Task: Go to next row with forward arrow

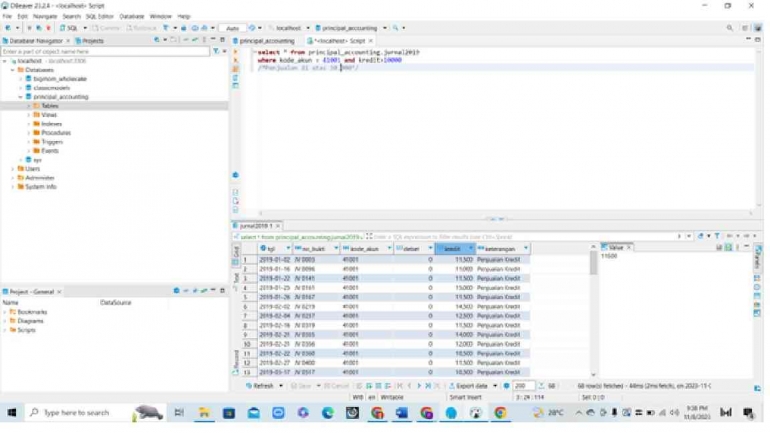Action: click(x=419, y=386)
